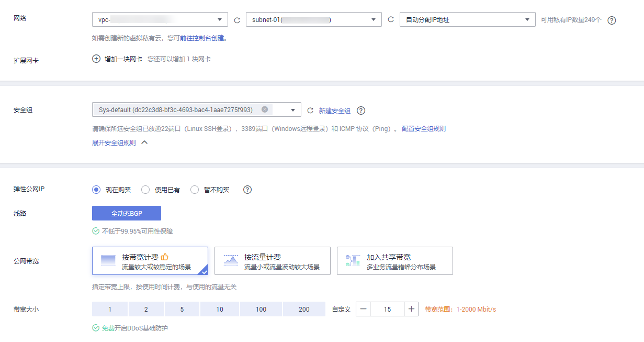Set bandwidth to 100 Mbit/s
The height and width of the screenshot is (342, 644).
261,309
